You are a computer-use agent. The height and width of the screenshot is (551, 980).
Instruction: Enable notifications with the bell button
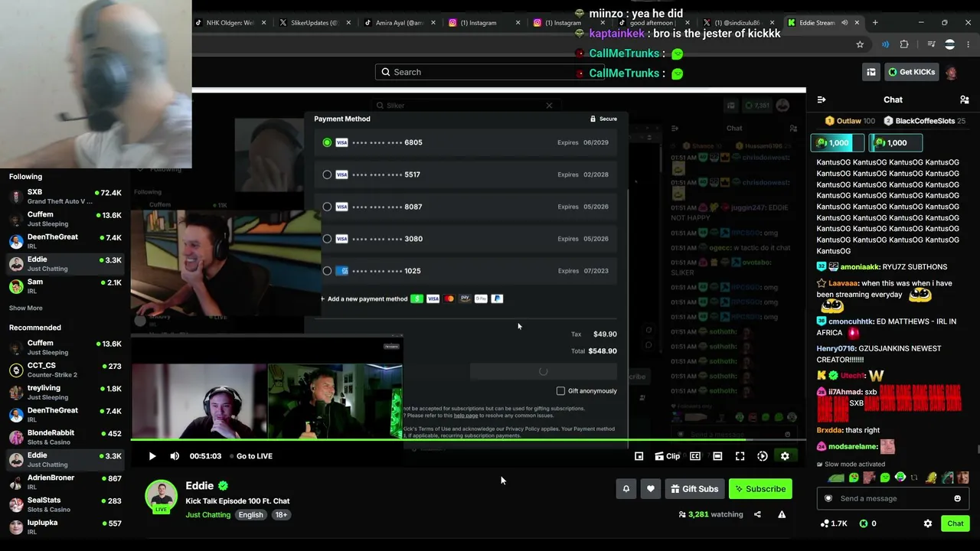[x=626, y=489]
